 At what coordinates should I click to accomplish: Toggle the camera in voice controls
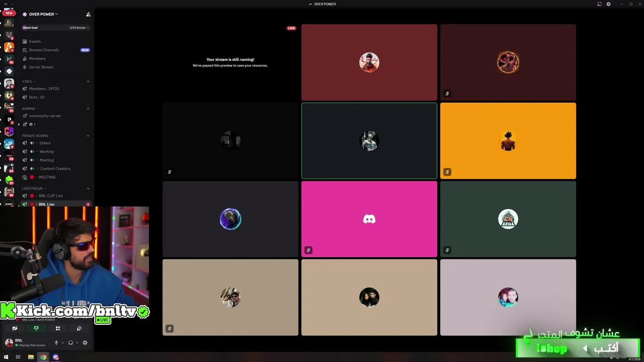[x=15, y=328]
